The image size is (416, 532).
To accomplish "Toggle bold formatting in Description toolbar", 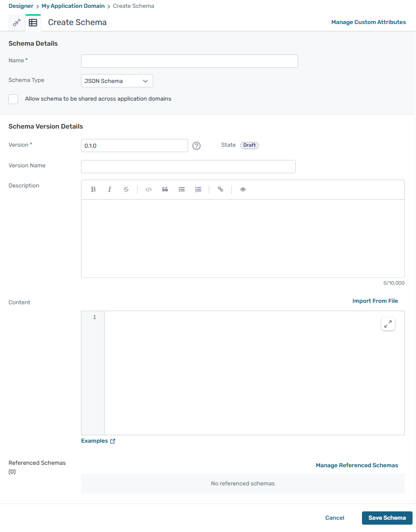I will click(93, 189).
